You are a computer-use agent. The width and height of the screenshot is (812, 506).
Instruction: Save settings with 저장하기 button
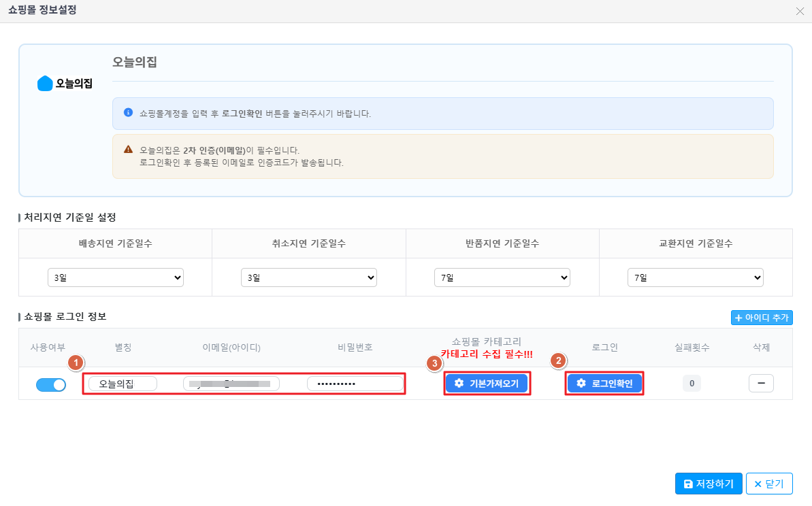pyautogui.click(x=709, y=484)
